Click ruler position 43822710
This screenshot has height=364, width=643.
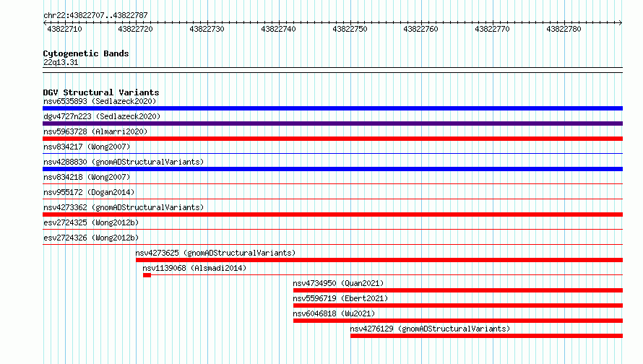65,29
